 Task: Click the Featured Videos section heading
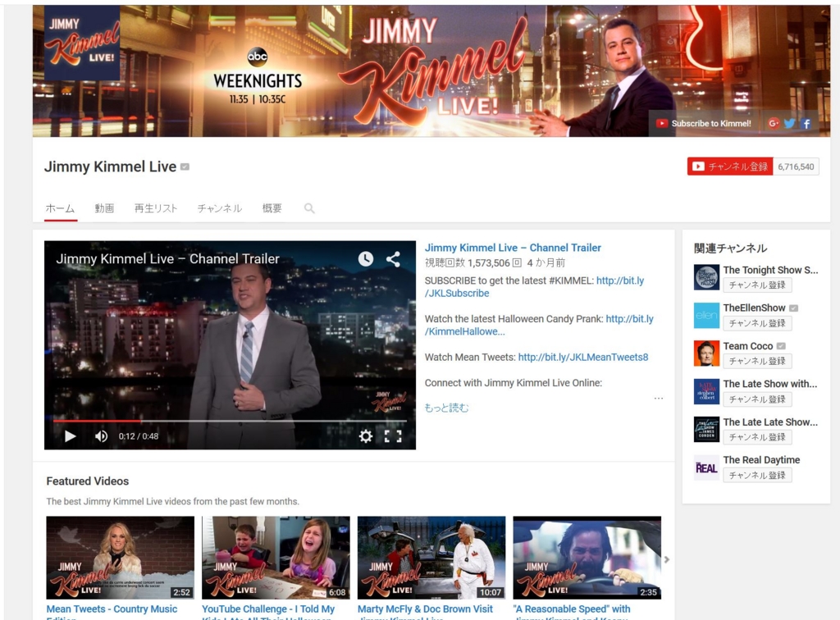tap(87, 481)
